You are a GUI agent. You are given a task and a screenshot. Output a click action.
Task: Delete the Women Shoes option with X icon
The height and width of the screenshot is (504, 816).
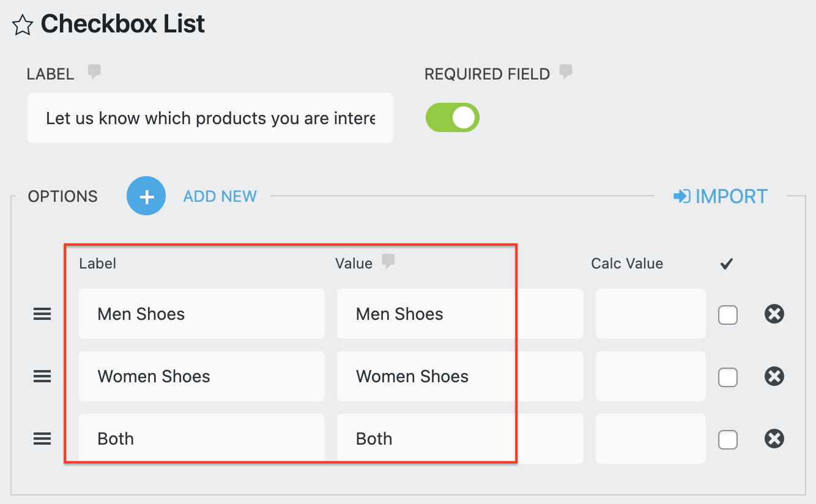[x=774, y=377]
